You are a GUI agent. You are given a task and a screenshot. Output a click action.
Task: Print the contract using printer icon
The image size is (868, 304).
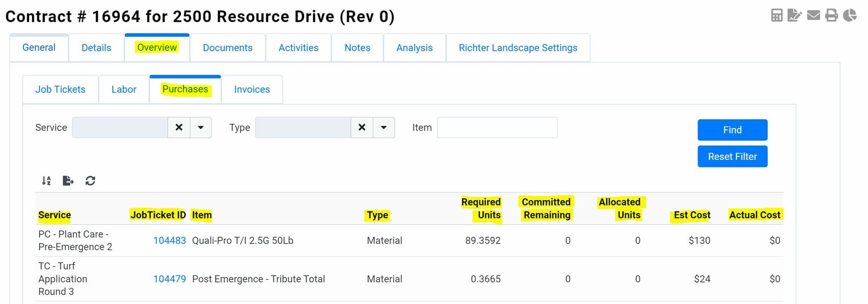(x=831, y=15)
